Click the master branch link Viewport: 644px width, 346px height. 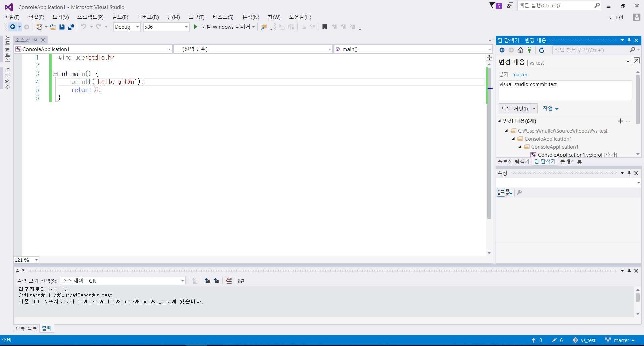pyautogui.click(x=520, y=75)
